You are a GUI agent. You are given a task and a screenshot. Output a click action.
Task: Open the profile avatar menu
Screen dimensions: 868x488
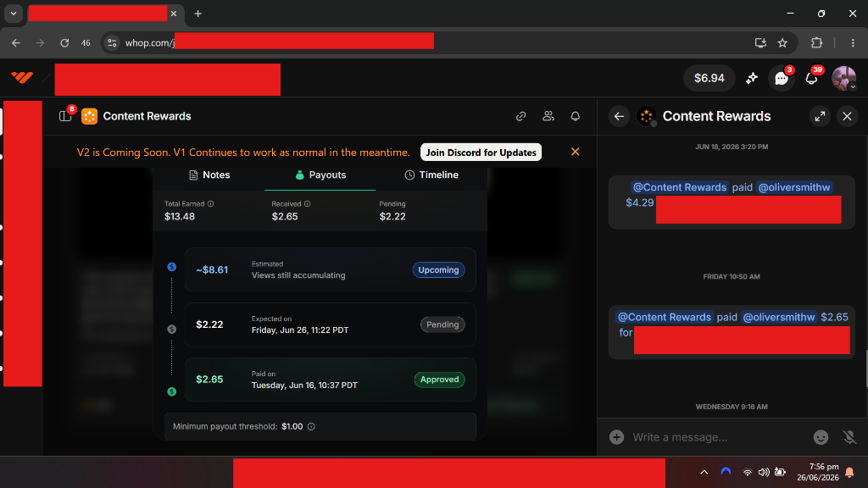click(x=843, y=78)
